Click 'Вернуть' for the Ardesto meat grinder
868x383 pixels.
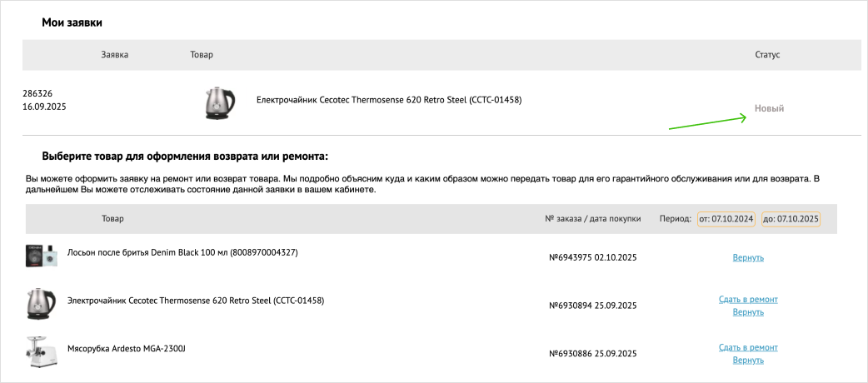coord(748,361)
